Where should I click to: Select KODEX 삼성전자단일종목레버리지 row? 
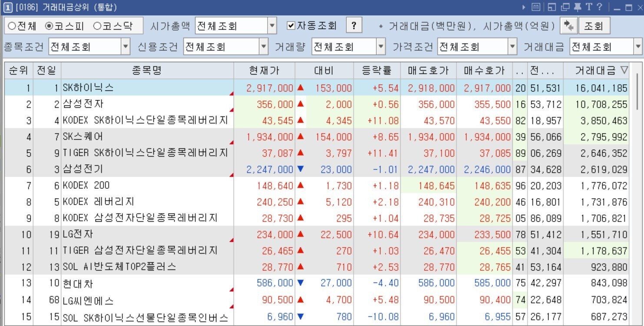tap(317, 218)
